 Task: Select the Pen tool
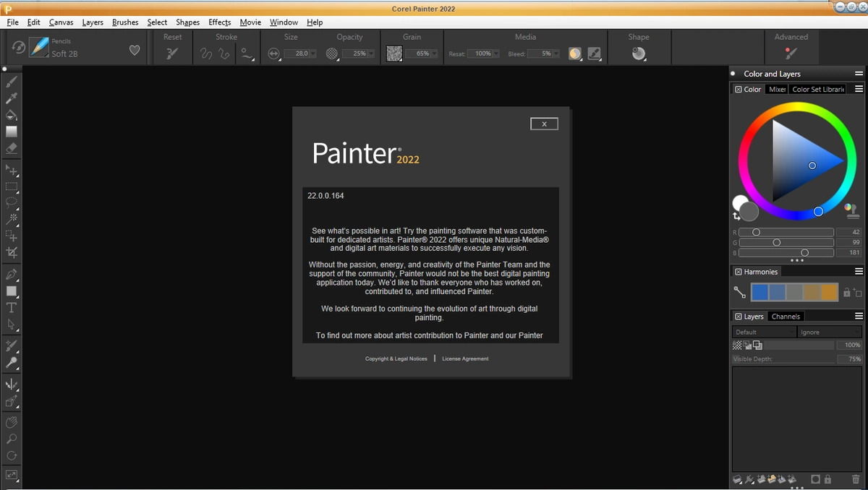[x=12, y=275]
